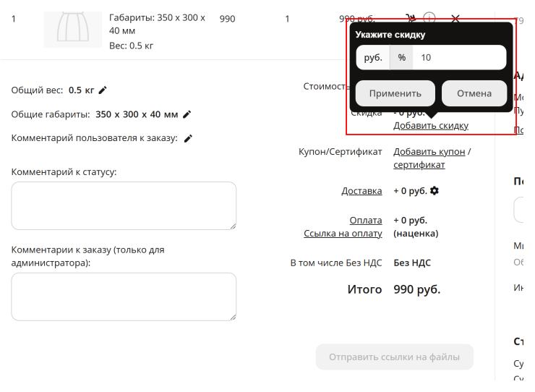535x392 pixels.
Task: Focus the Комментарий к статусу textarea
Action: 124,205
